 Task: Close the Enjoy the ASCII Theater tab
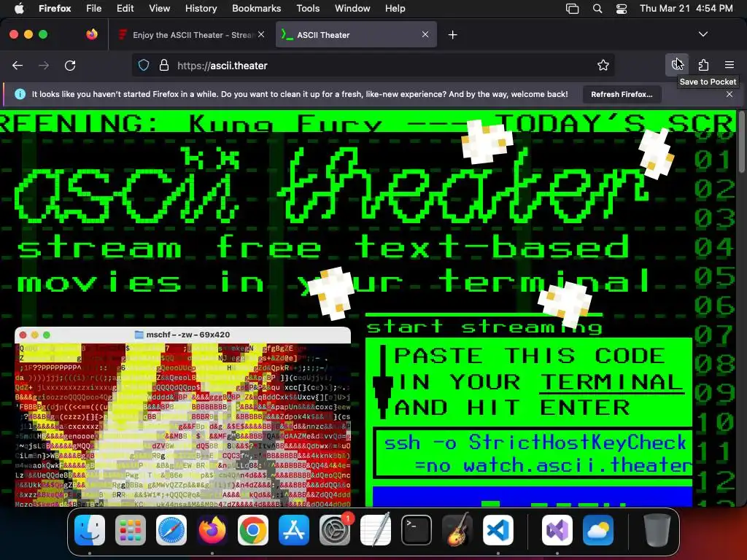click(261, 34)
